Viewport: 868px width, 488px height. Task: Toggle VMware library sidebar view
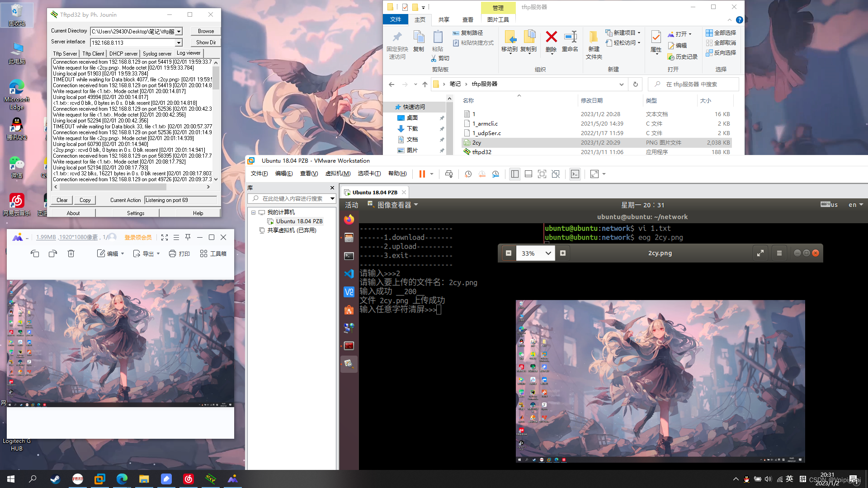[514, 174]
